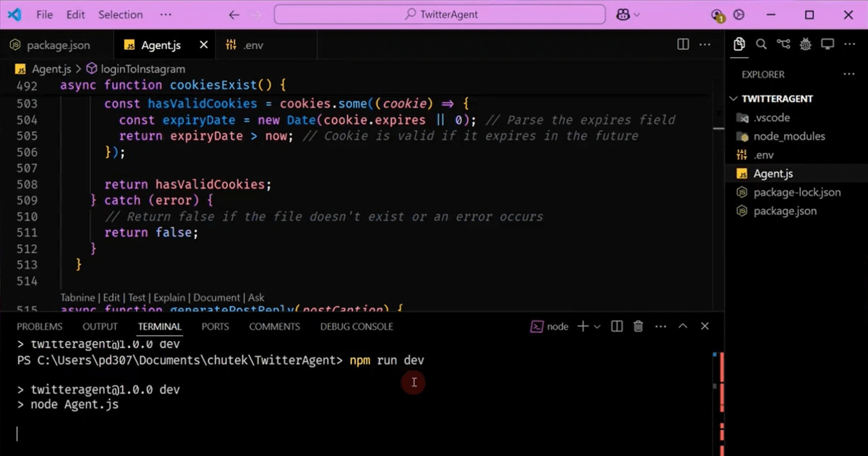
Task: Close the terminal panel
Action: 705,326
